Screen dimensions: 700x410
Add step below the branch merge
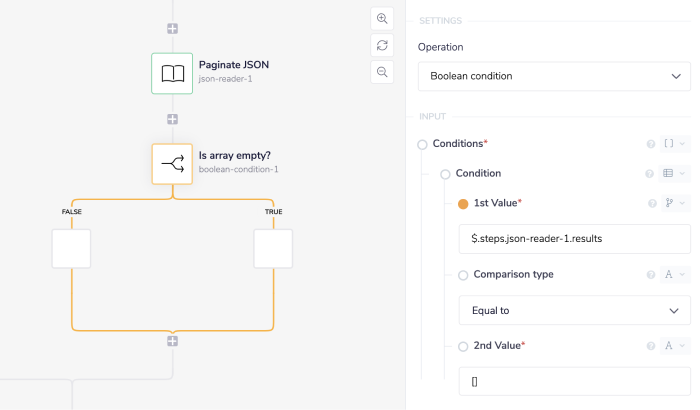tap(172, 341)
